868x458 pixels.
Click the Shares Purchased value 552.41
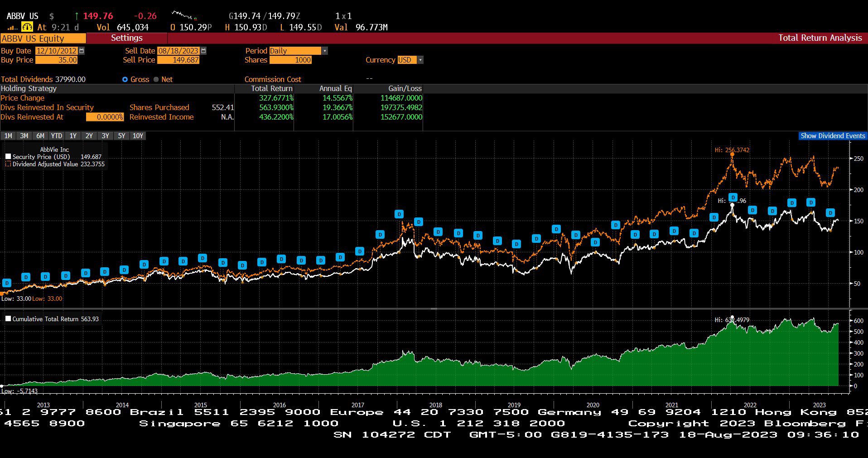pos(223,107)
